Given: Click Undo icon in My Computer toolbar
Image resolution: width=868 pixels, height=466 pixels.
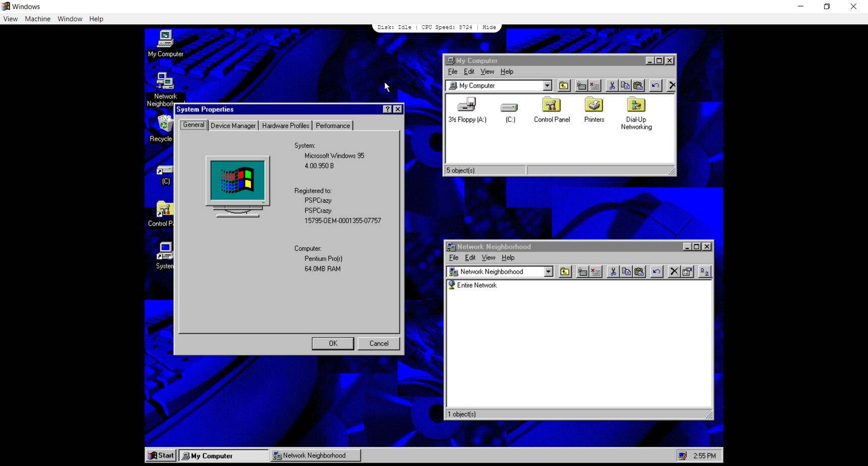Looking at the screenshot, I should click(655, 86).
